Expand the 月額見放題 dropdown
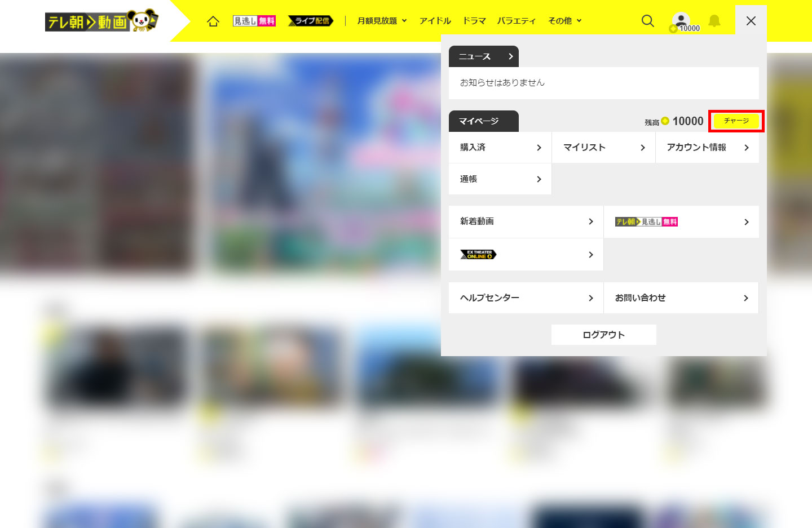812x528 pixels. 382,21
